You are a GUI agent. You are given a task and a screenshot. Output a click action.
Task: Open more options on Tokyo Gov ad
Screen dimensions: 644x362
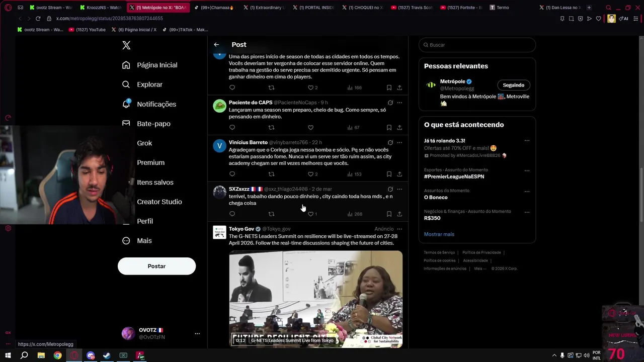[399, 229]
